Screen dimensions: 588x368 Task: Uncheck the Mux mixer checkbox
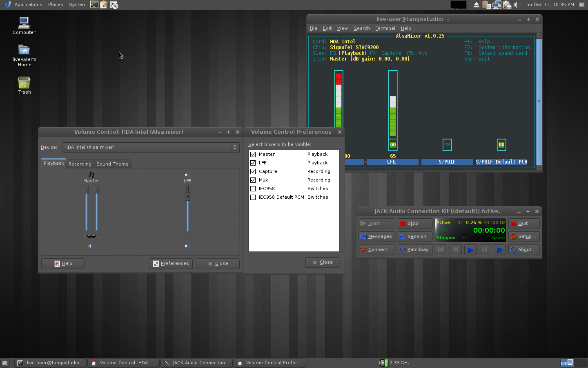click(x=253, y=180)
